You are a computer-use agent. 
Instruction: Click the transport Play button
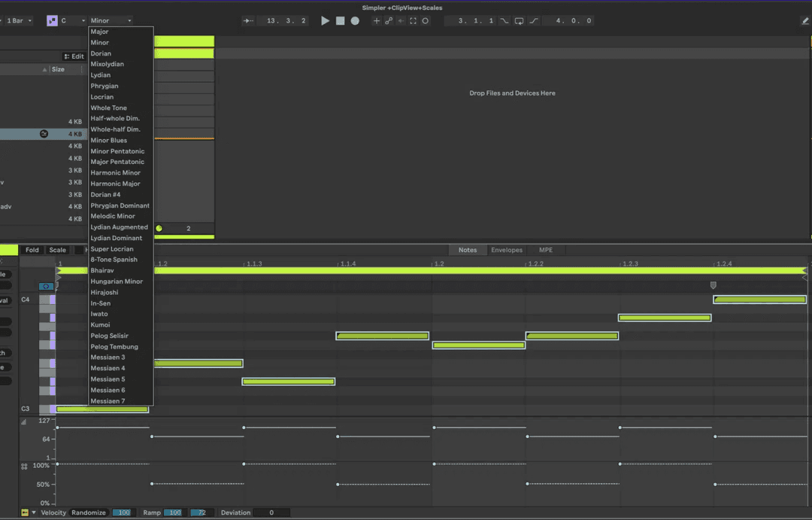(x=326, y=21)
